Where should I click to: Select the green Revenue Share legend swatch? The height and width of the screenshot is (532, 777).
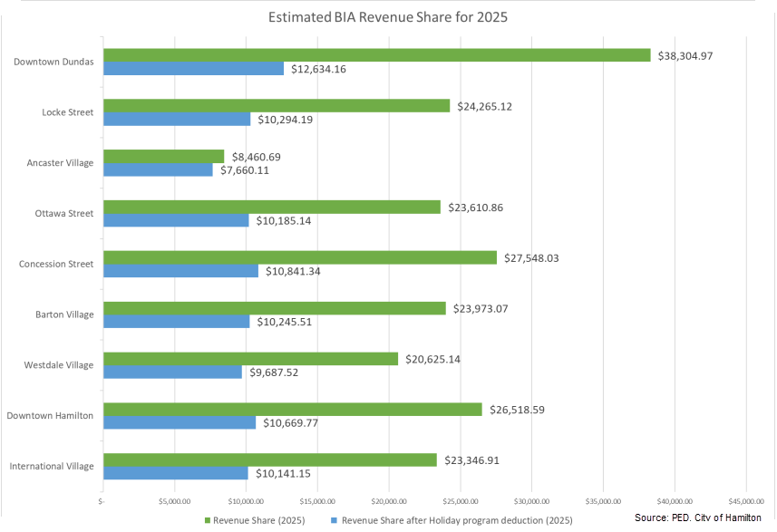pos(209,519)
